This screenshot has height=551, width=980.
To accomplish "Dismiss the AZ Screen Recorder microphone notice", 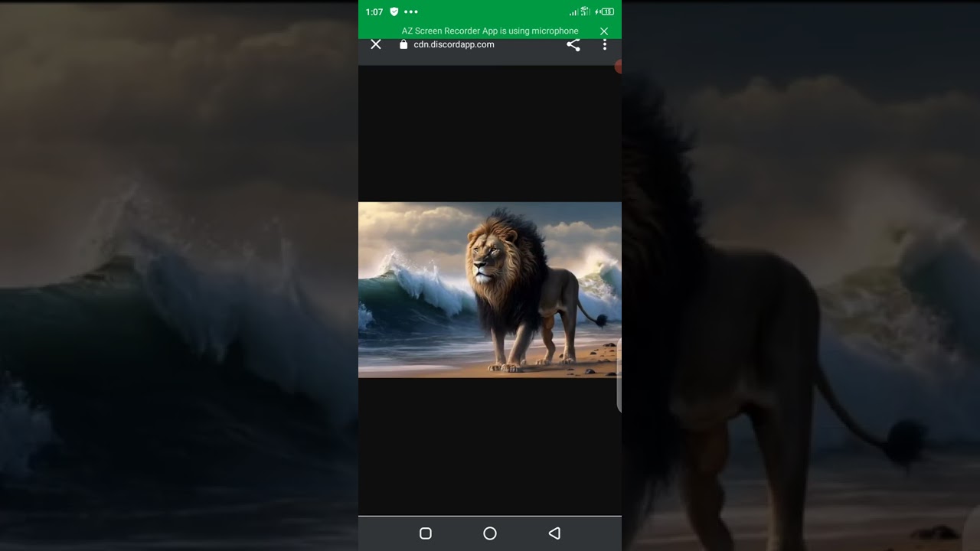I will [x=604, y=31].
